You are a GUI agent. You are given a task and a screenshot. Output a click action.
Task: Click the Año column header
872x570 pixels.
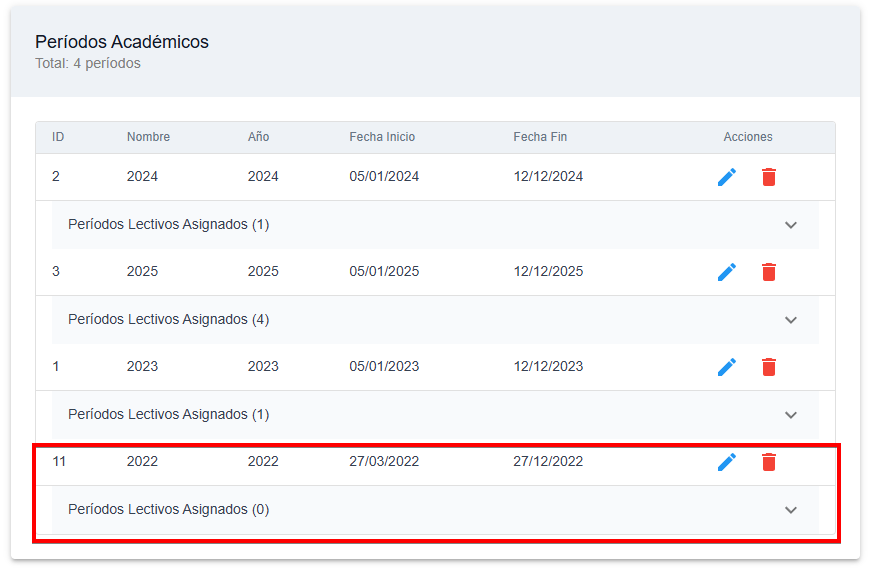(259, 137)
